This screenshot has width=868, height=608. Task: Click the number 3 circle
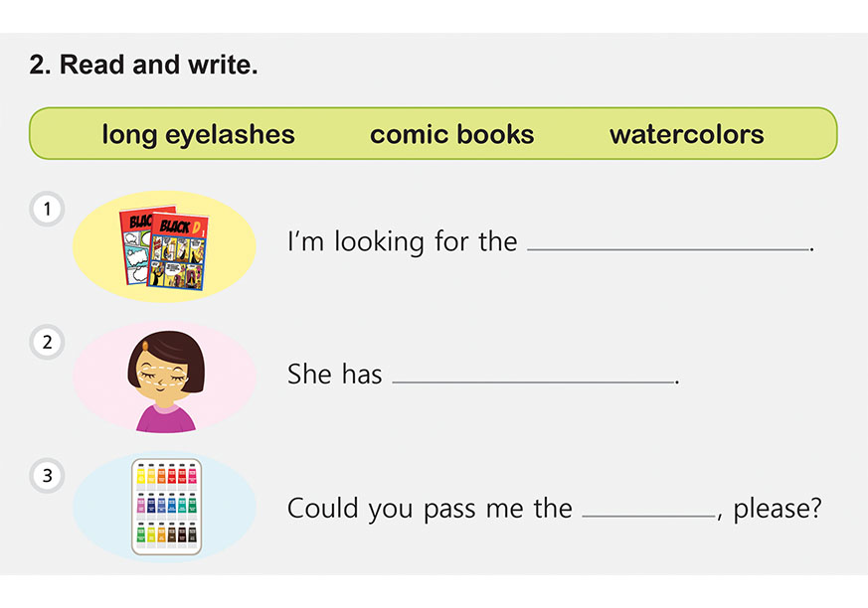click(47, 477)
